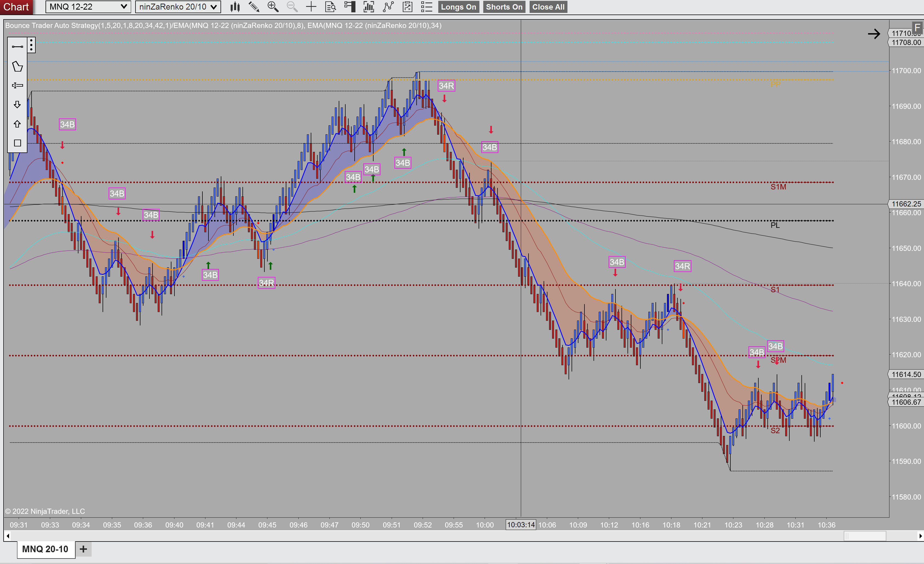This screenshot has width=924, height=564.
Task: Open Chart Trader panel icon
Action: pyautogui.click(x=349, y=7)
